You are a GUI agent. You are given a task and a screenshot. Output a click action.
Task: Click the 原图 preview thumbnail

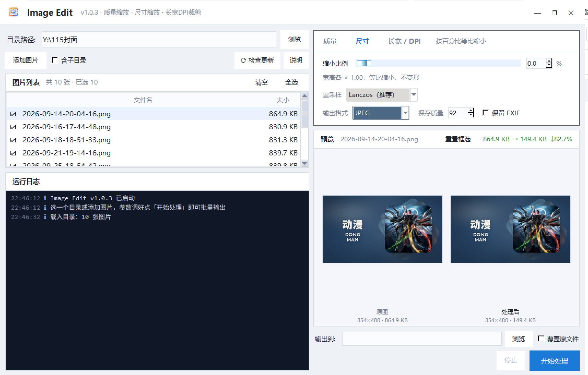click(383, 229)
